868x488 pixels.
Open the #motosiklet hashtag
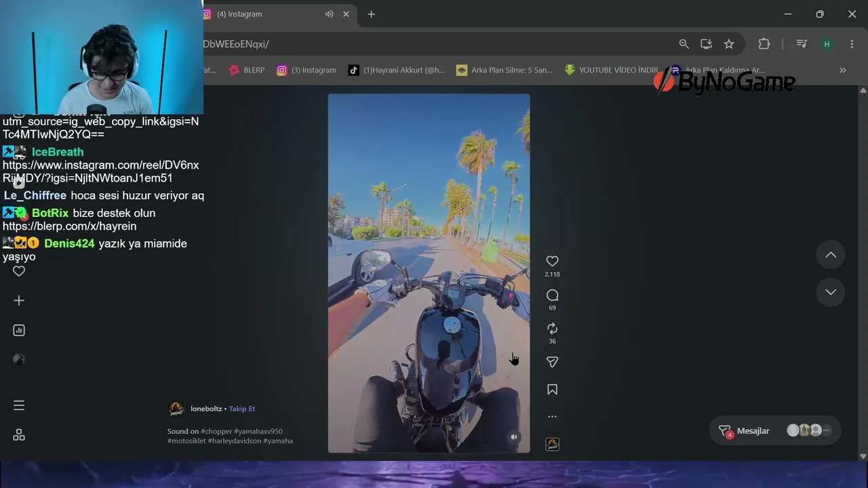pos(186,441)
